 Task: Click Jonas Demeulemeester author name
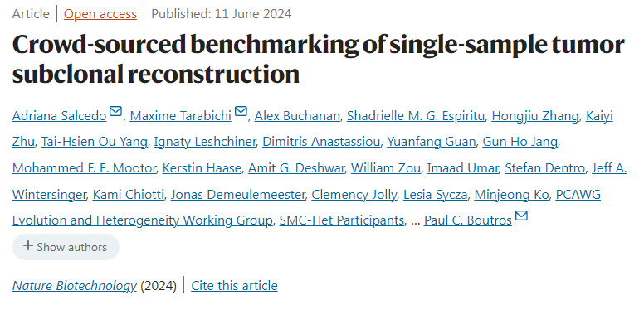click(x=237, y=194)
